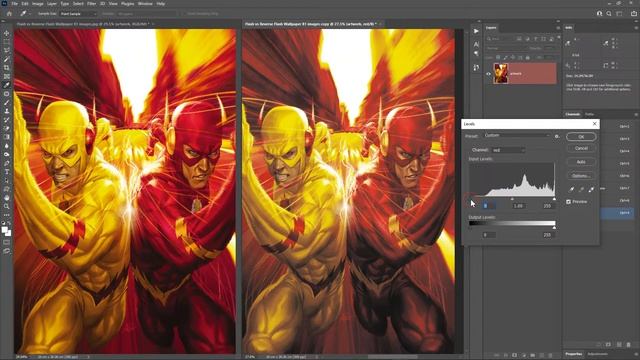Open Sample Size Point Sample dropdown
This screenshot has height=360, width=640.
[x=78, y=13]
